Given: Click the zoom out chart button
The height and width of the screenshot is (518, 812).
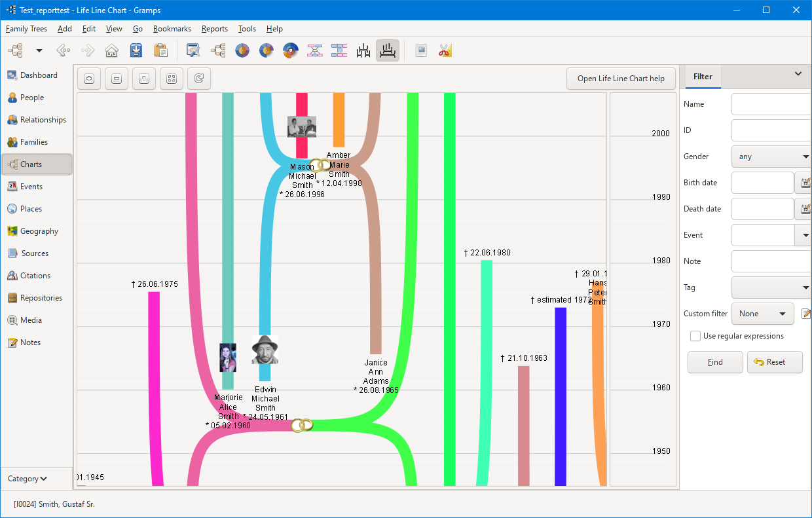Looking at the screenshot, I should 117,79.
